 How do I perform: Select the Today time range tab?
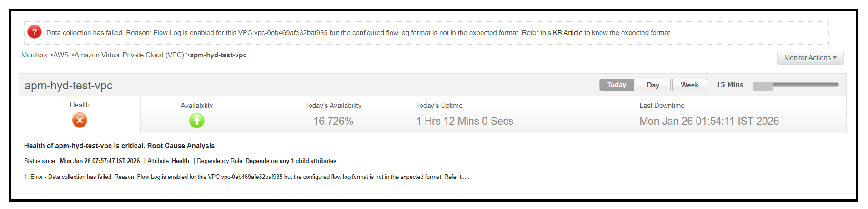tap(616, 85)
